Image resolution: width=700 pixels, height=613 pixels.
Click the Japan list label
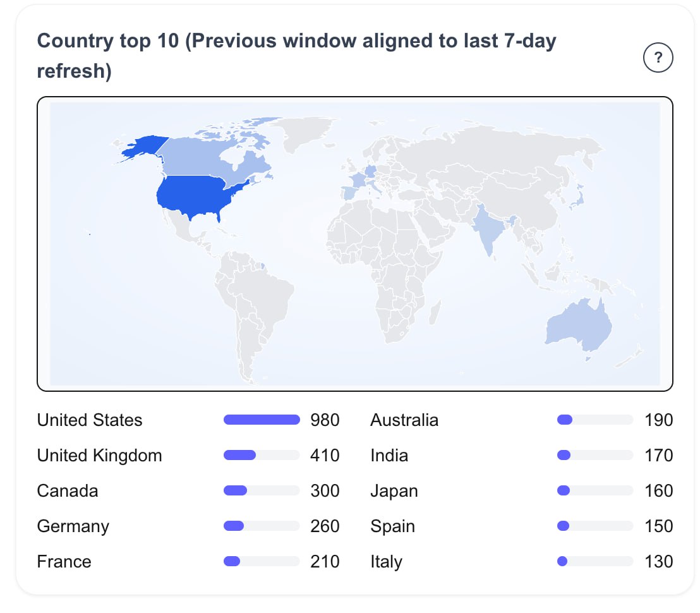tap(394, 491)
